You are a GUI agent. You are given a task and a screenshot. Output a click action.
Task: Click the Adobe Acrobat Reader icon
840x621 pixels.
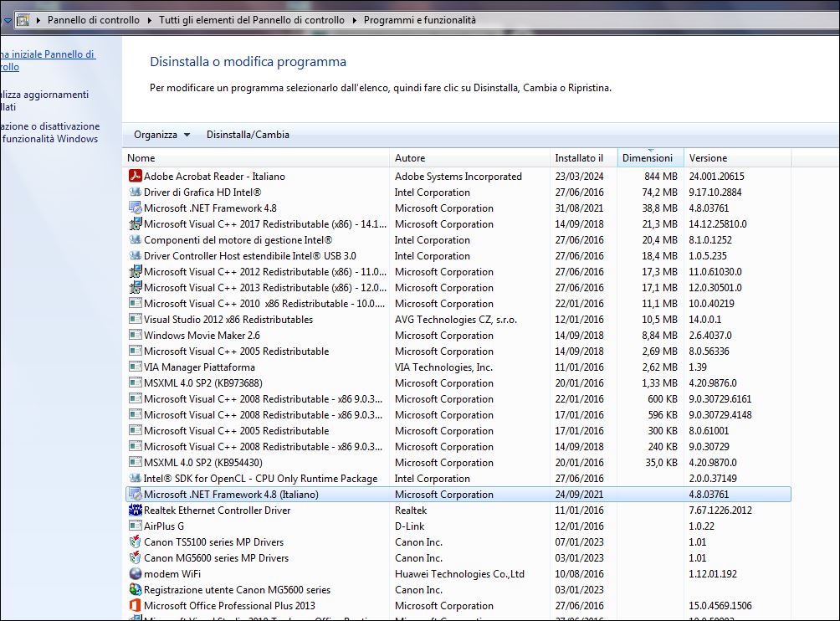coord(135,176)
